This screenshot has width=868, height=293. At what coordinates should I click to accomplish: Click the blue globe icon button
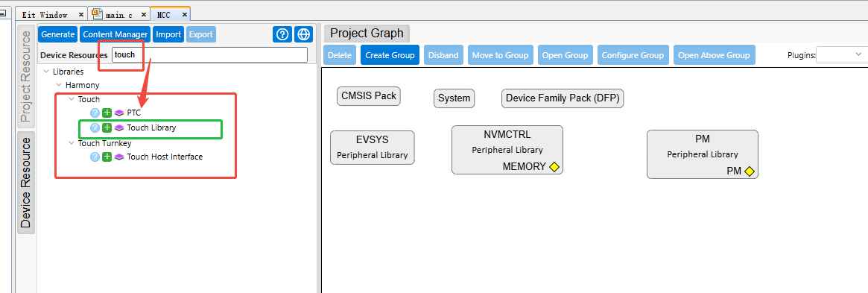click(x=303, y=34)
